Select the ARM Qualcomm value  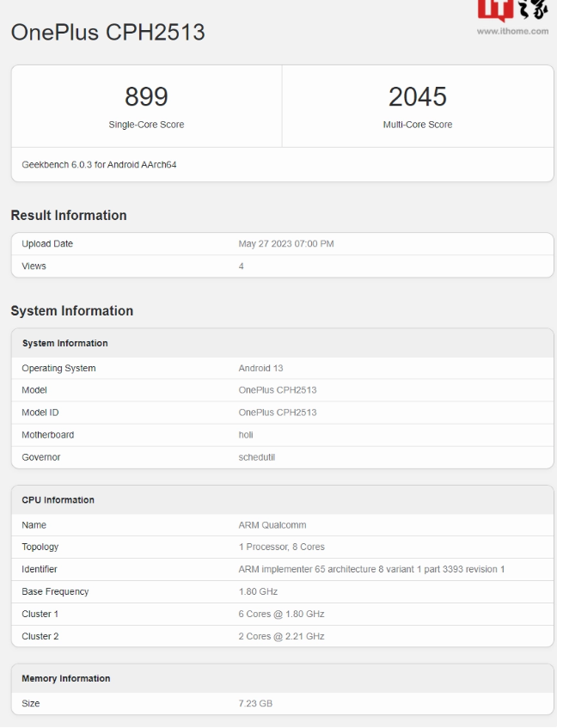coord(272,525)
